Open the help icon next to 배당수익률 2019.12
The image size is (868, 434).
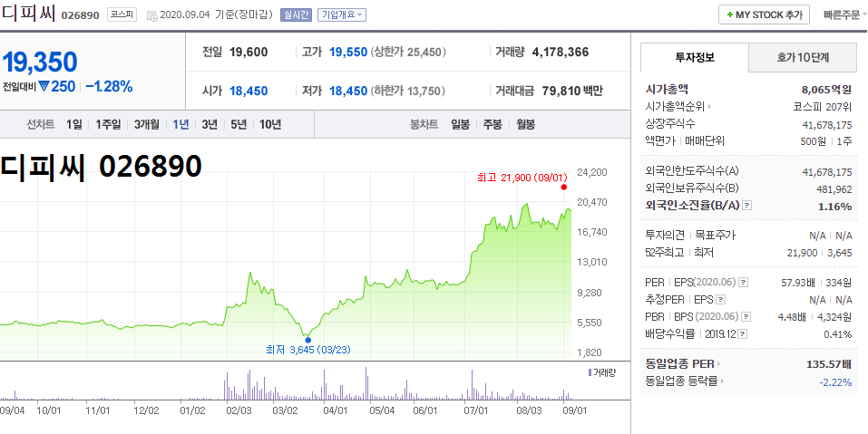(742, 334)
